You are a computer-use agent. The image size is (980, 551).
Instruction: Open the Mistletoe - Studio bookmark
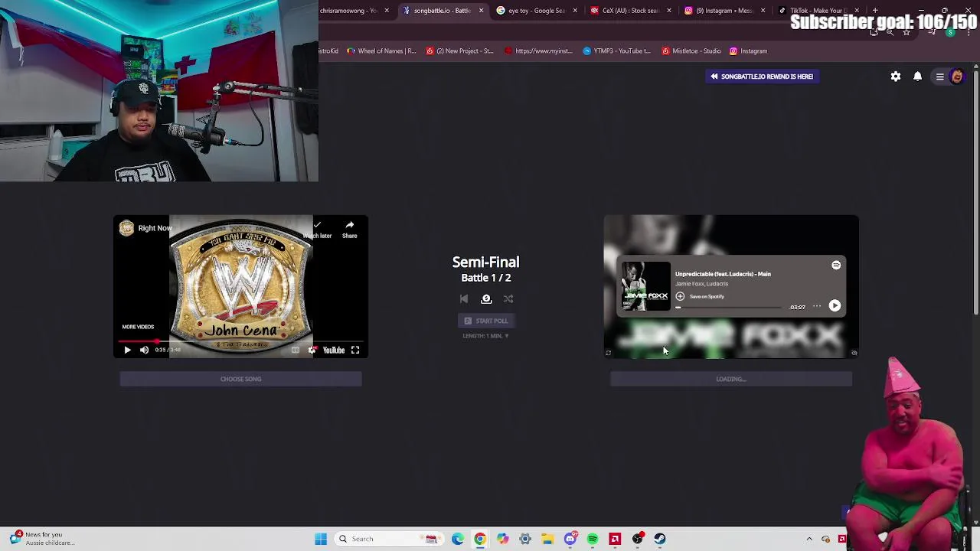(x=691, y=51)
